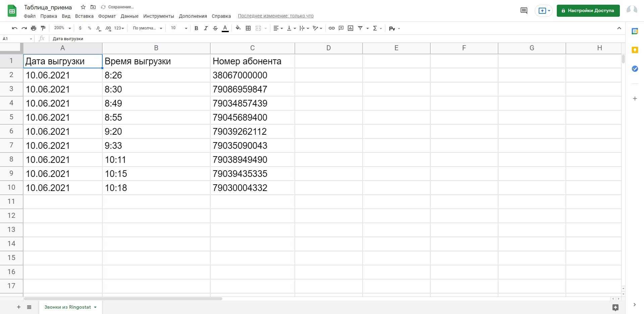Screen dimensions: 644x314
Task: Open the fill color bucket
Action: 238,28
